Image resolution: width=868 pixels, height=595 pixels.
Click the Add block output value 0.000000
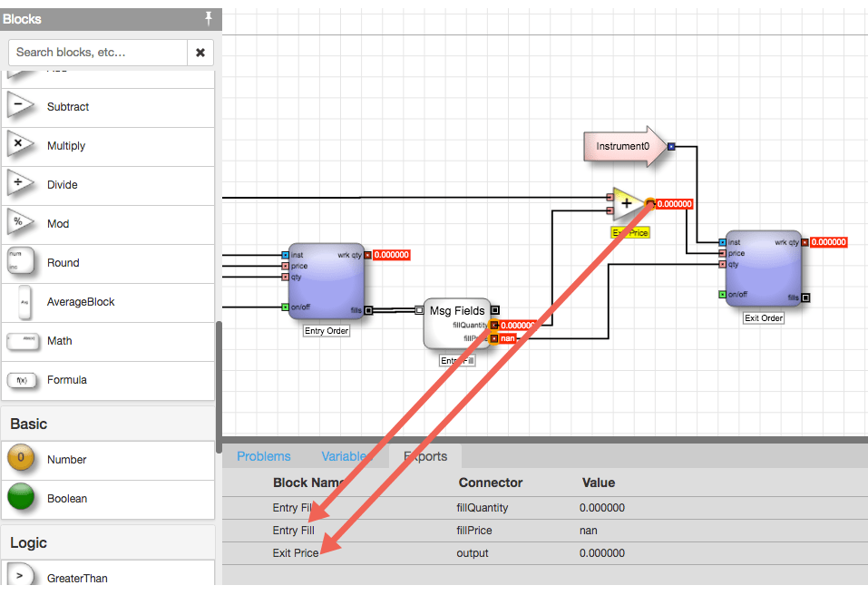point(674,204)
